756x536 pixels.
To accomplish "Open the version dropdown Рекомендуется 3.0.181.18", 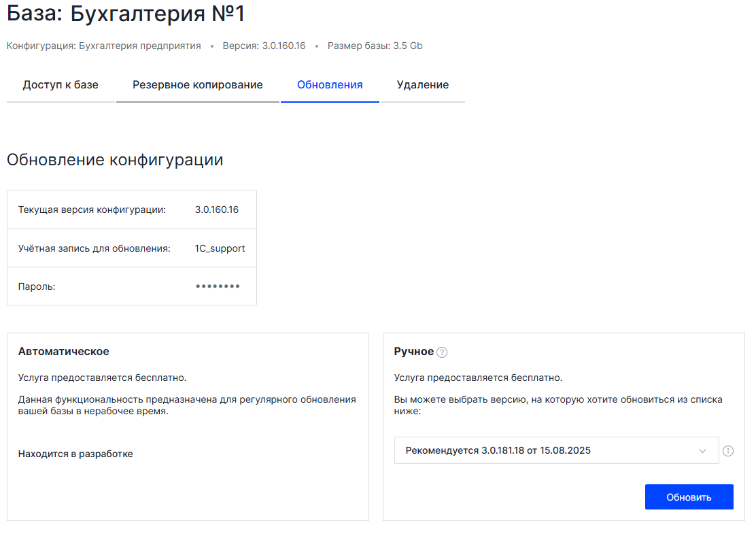I will point(556,450).
